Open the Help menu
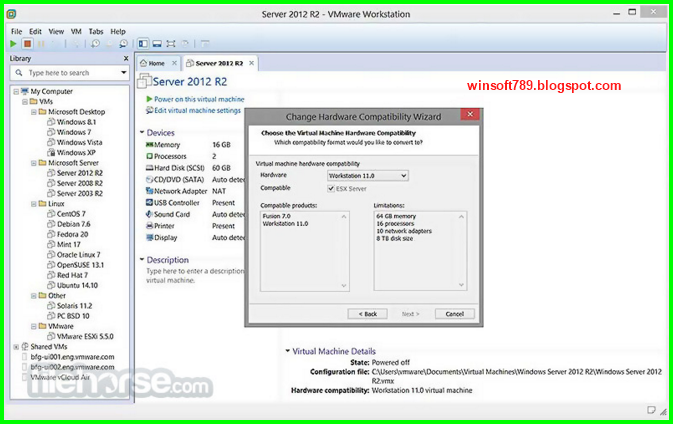 (x=118, y=31)
